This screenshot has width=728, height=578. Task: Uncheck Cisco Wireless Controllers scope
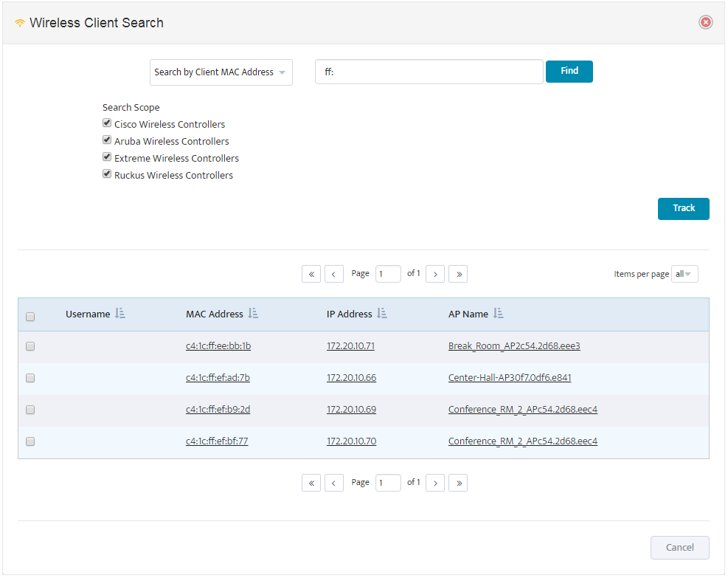[107, 123]
